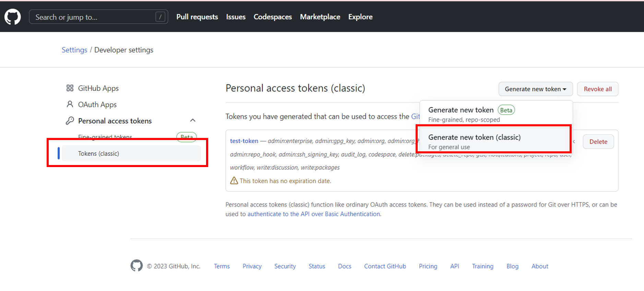This screenshot has height=291, width=644.
Task: Delete the test-token entry
Action: pyautogui.click(x=598, y=142)
